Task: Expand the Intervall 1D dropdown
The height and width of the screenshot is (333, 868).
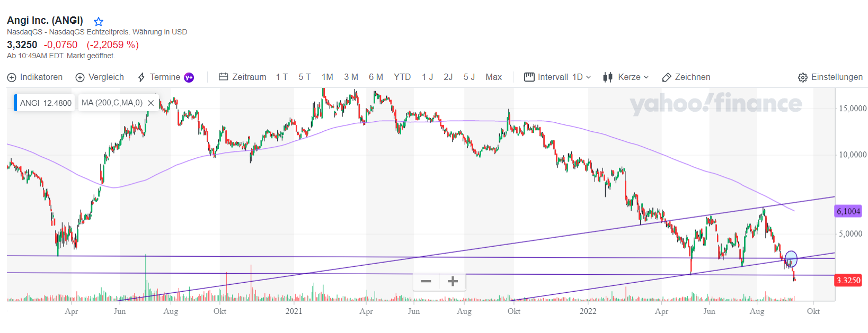Action: coord(588,77)
